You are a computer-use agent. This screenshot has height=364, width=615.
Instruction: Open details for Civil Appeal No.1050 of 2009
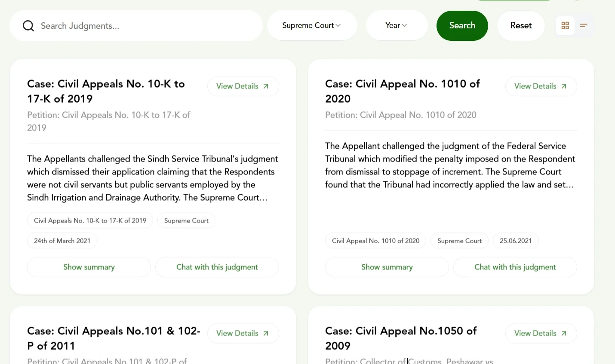tap(541, 333)
